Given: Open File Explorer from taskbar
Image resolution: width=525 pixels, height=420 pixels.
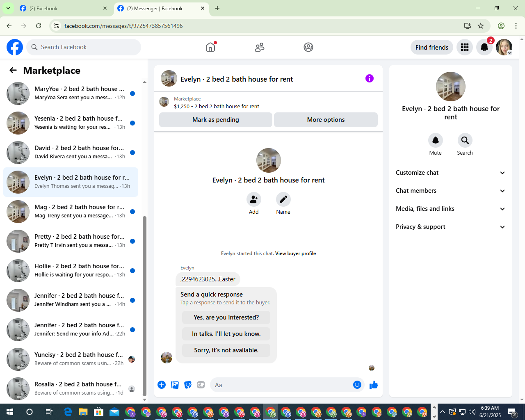Looking at the screenshot, I should click(83, 412).
